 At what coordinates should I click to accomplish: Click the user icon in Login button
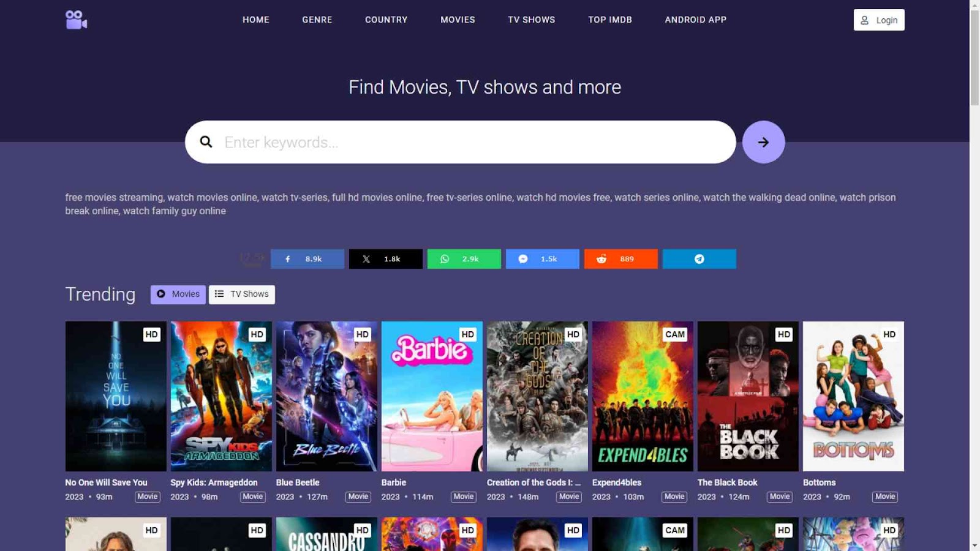[x=864, y=20]
